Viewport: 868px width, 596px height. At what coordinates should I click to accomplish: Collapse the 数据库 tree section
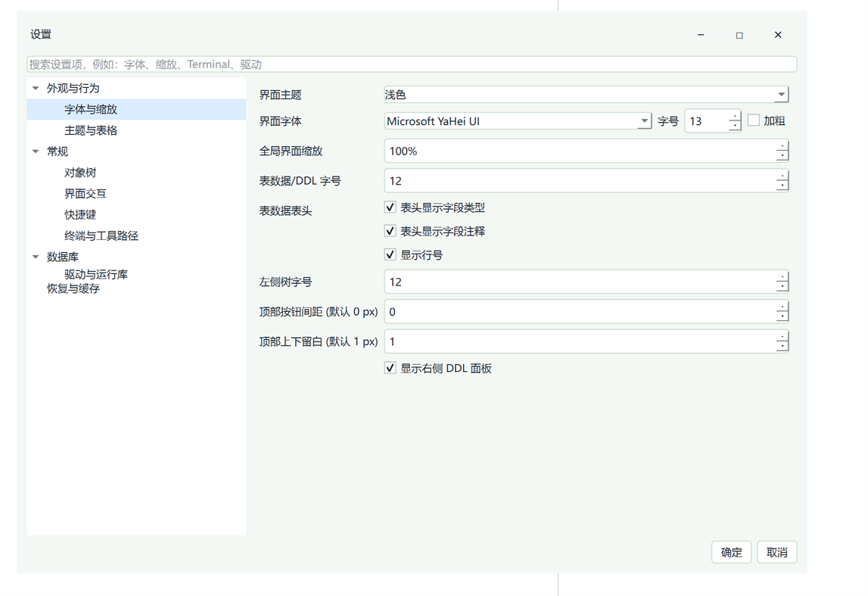pos(36,257)
